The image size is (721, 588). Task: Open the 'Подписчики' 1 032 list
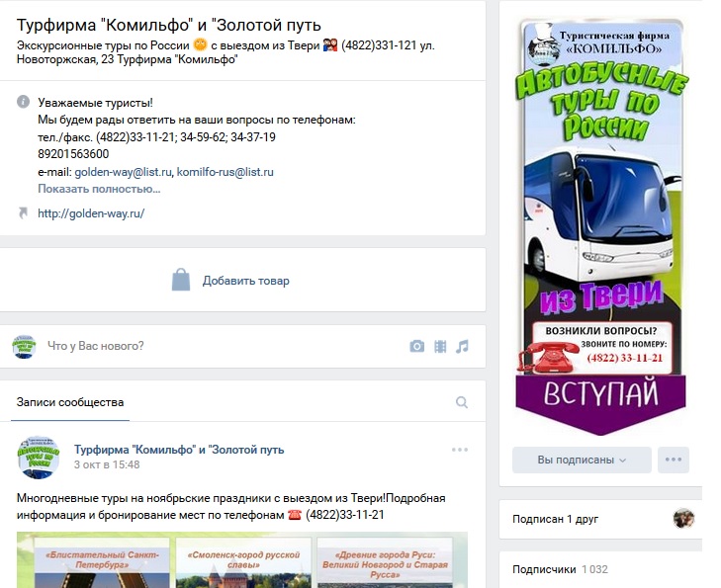pyautogui.click(x=560, y=569)
